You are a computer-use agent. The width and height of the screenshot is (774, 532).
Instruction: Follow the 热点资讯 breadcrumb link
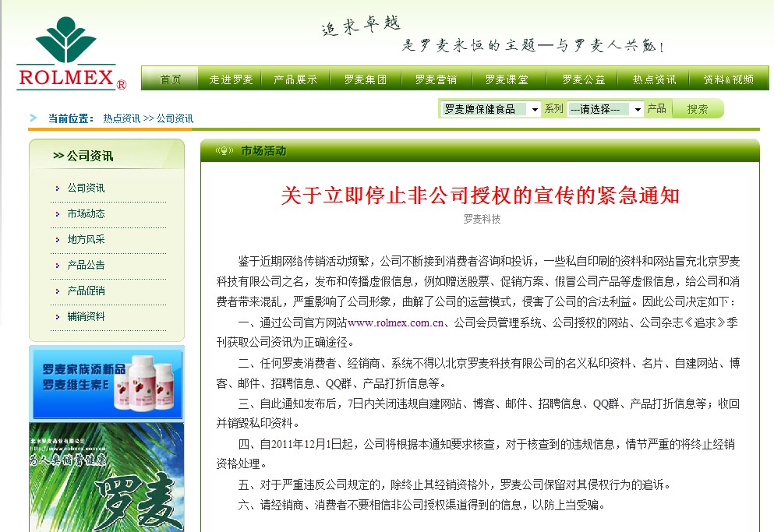[x=122, y=118]
